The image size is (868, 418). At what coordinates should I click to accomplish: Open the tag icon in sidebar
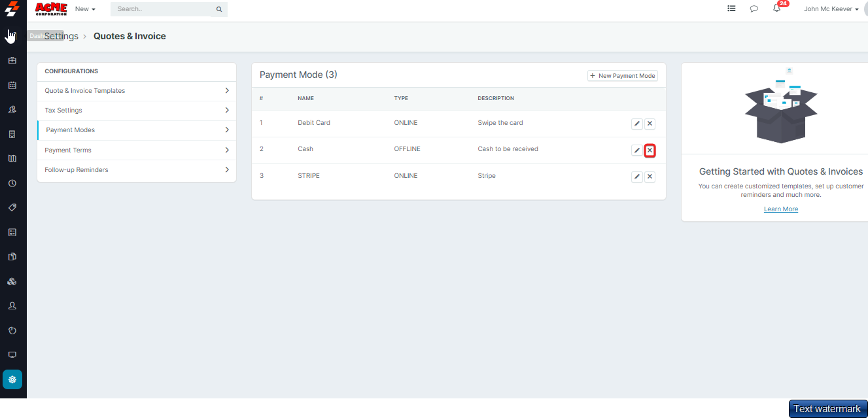click(x=12, y=207)
